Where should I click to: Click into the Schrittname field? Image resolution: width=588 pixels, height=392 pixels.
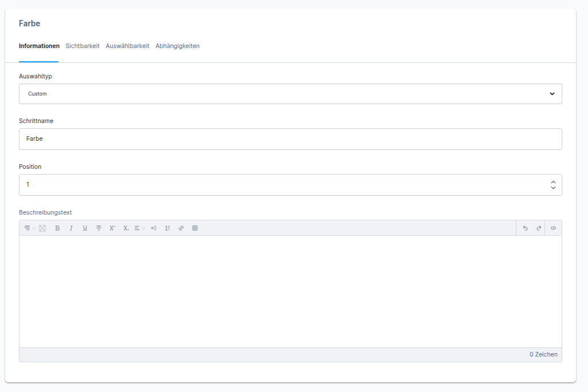(290, 139)
